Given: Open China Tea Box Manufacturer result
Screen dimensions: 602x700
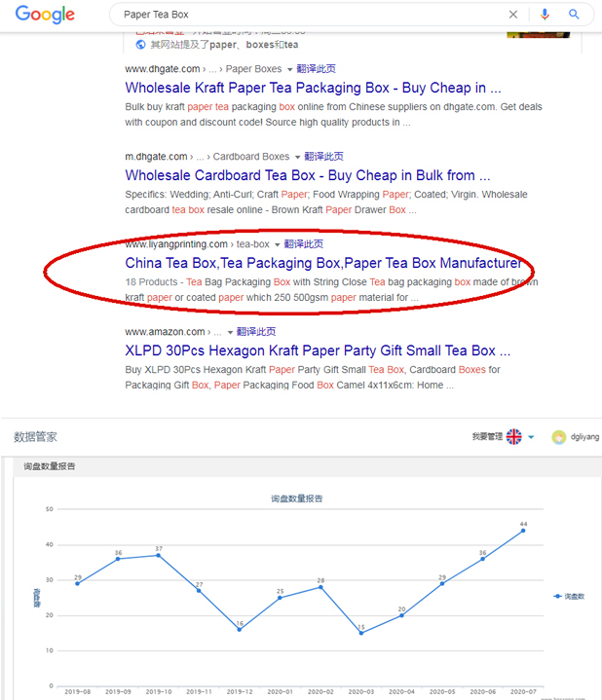Looking at the screenshot, I should [322, 263].
